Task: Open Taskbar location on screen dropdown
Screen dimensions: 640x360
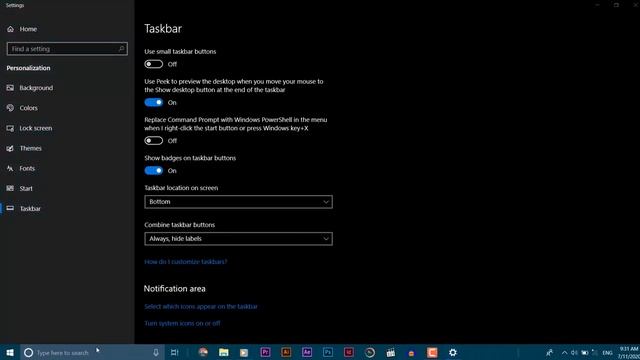Action: (238, 202)
